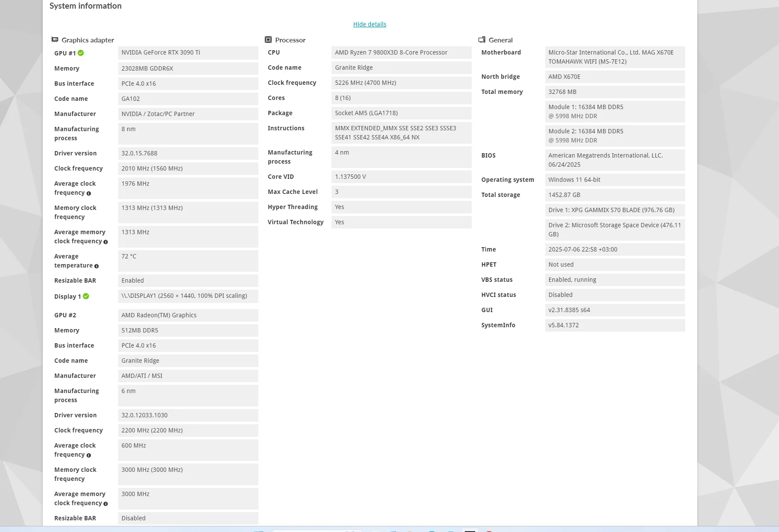Screen dimensions: 779x532
Task: Click the 2010 MHz (1560 MHz) clock value
Action: [188, 168]
